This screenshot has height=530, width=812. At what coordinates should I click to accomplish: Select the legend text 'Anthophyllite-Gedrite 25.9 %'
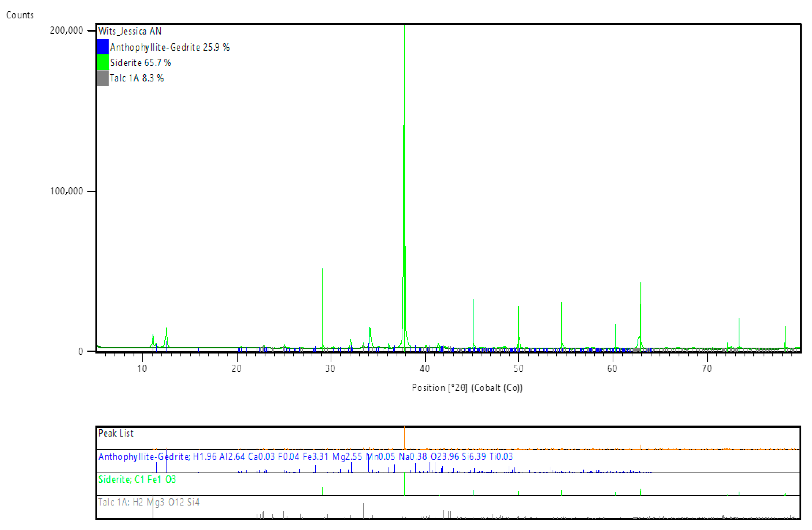tap(169, 47)
